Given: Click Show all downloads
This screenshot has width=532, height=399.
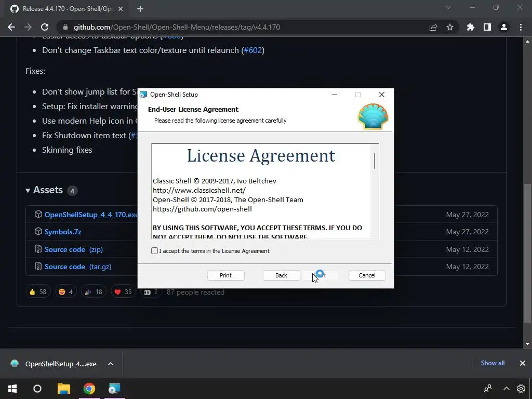Looking at the screenshot, I should point(493,363).
